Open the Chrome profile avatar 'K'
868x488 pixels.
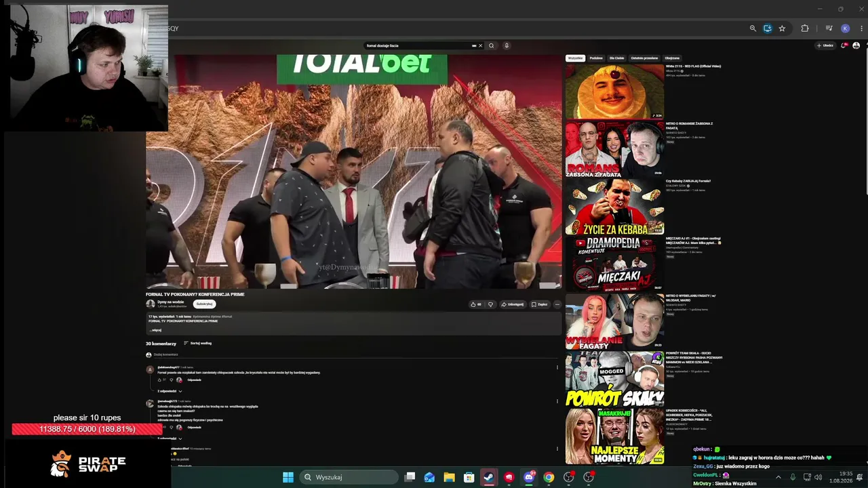(x=845, y=28)
